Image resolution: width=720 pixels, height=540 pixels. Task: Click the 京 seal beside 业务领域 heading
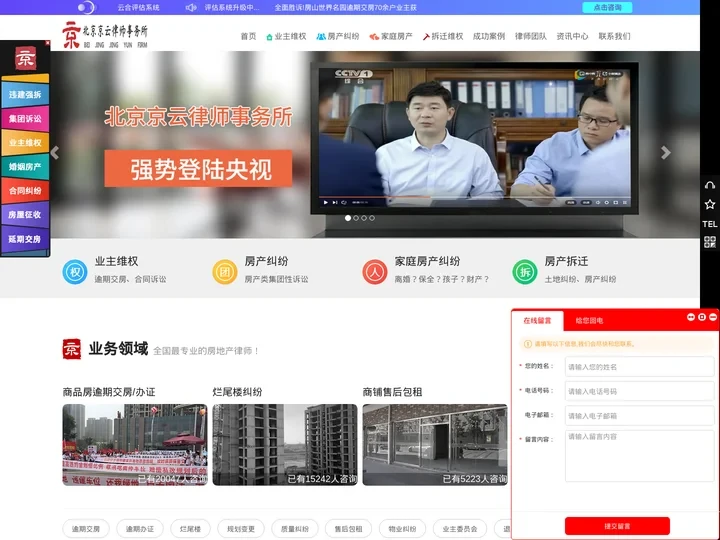[72, 349]
